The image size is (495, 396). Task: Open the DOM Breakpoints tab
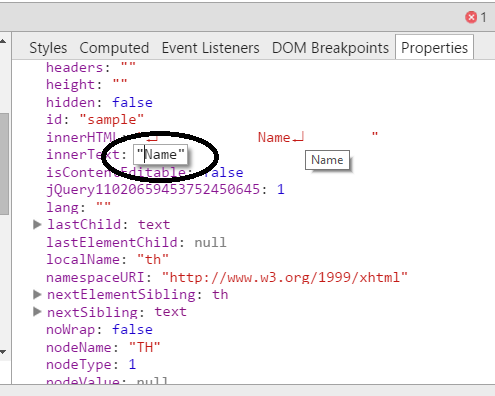[330, 48]
